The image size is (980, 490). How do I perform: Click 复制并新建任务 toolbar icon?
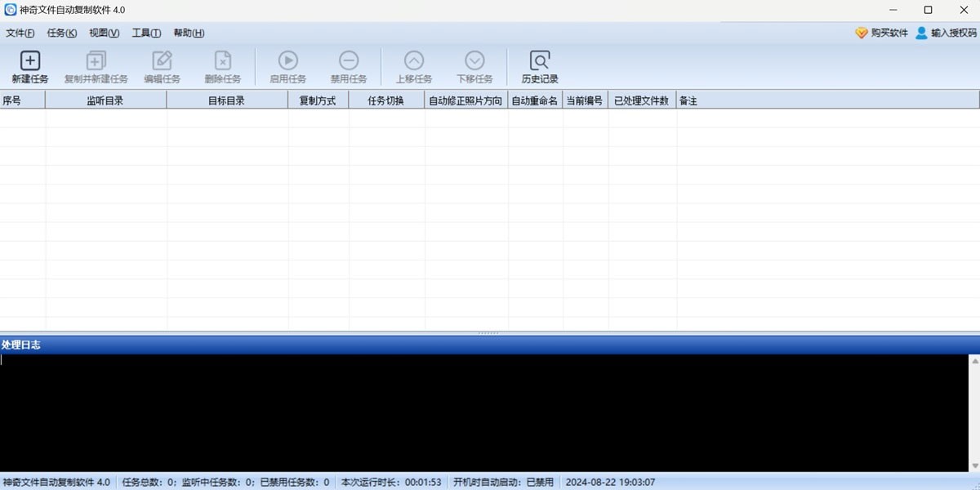(x=96, y=61)
